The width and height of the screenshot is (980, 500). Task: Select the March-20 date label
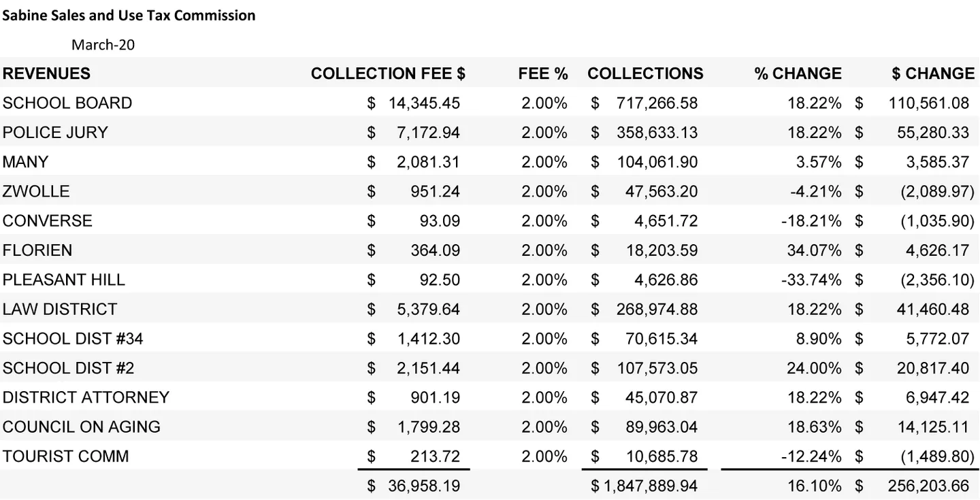[103, 46]
